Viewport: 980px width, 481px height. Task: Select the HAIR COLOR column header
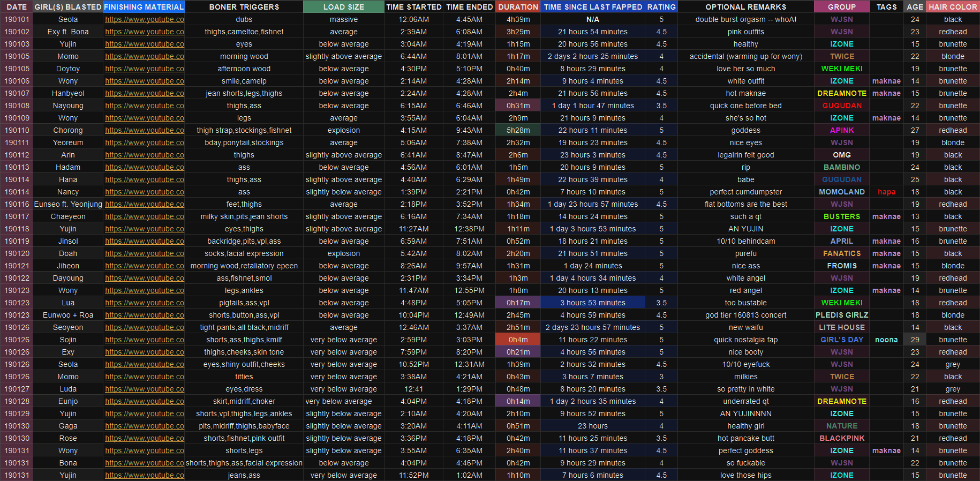[953, 7]
